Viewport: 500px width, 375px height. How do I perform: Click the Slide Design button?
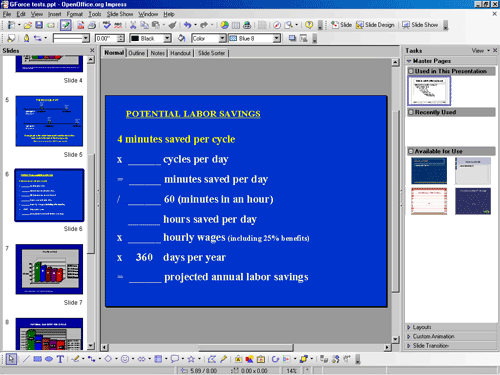375,25
